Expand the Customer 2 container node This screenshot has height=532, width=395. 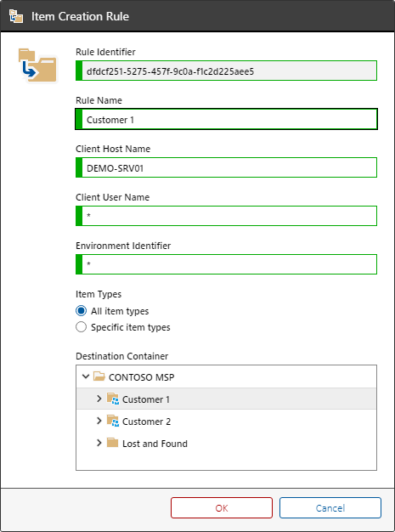pos(99,421)
